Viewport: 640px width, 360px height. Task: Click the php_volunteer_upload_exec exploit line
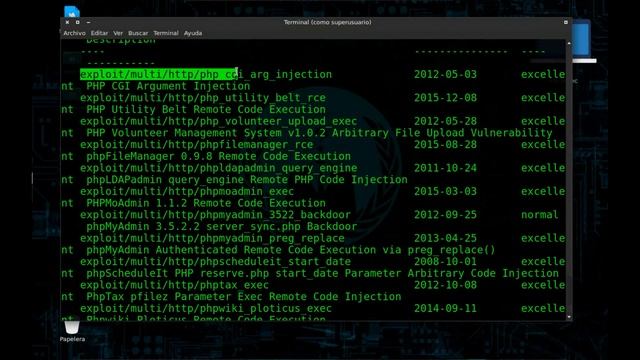218,121
